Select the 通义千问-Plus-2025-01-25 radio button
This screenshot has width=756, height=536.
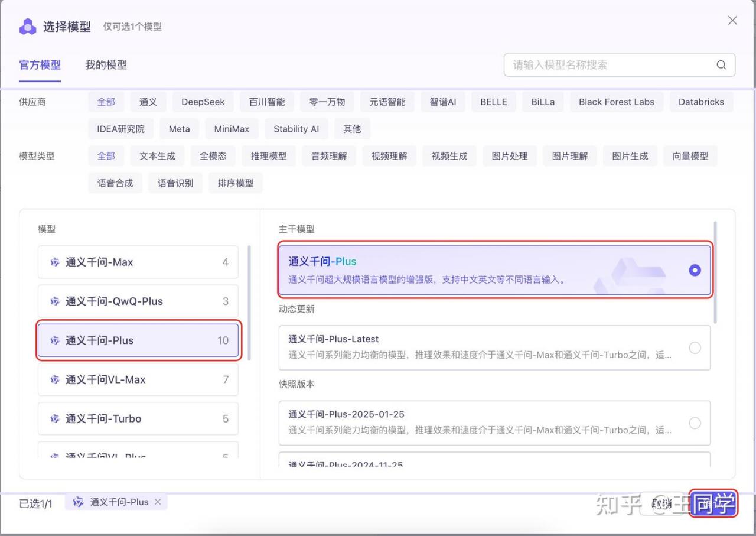695,423
